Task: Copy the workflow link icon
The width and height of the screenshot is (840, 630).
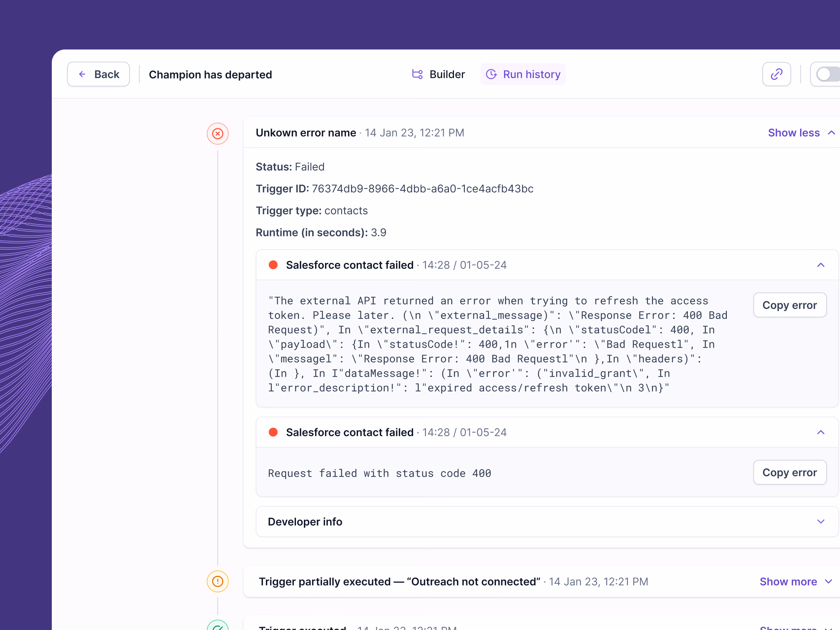Action: 777,75
